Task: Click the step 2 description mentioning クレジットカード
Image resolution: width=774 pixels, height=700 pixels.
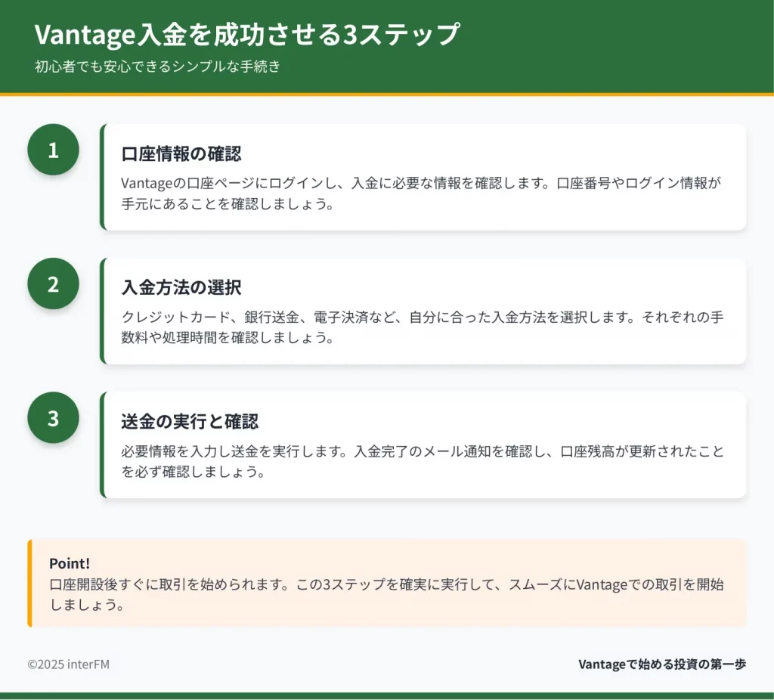Action: click(422, 327)
